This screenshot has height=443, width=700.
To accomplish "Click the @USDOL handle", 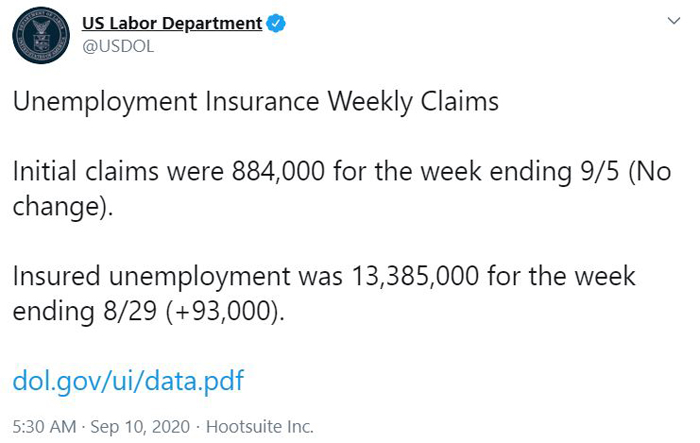I will click(118, 46).
